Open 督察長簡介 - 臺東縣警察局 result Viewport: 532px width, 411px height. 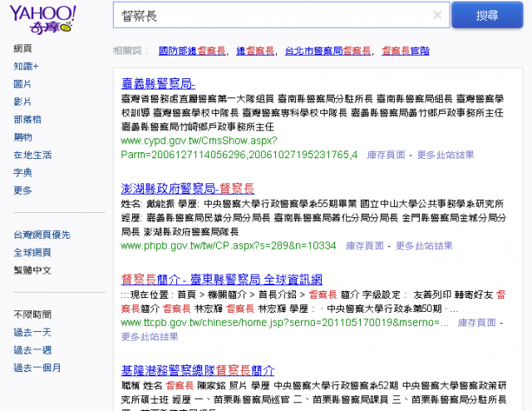click(222, 280)
